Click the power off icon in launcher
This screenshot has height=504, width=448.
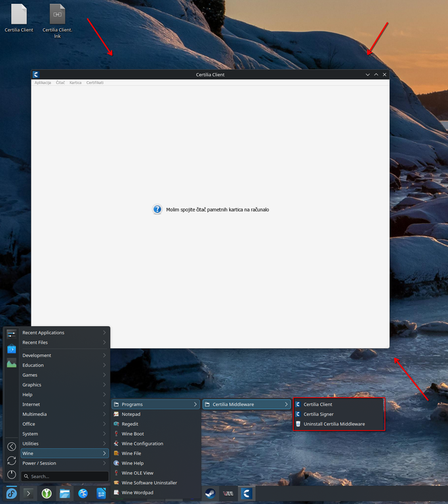point(12,474)
